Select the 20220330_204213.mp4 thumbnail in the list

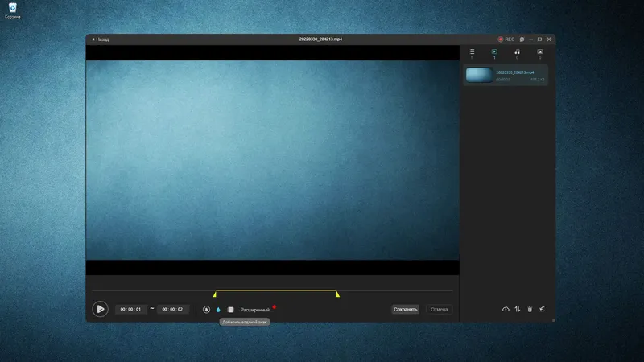point(479,75)
